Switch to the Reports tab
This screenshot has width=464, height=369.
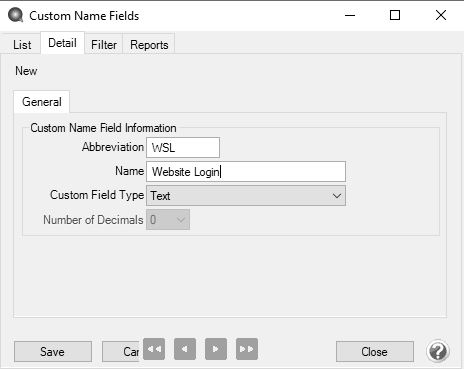(149, 45)
